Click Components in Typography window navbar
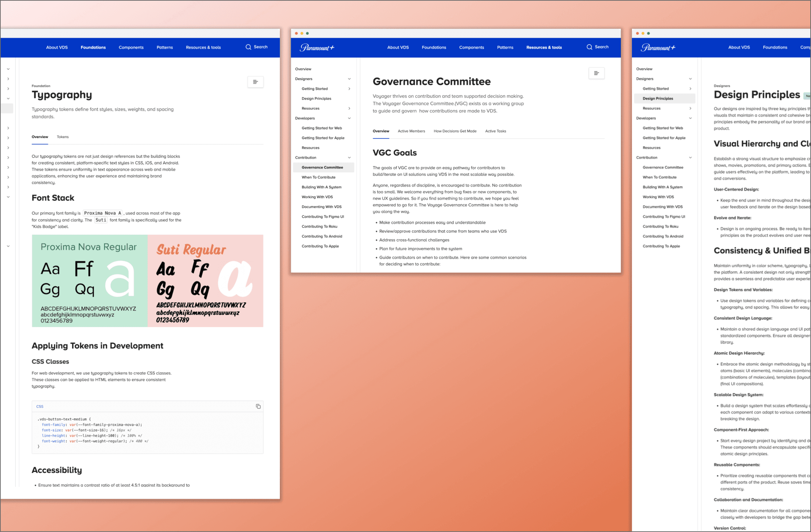811x532 pixels. tap(131, 48)
